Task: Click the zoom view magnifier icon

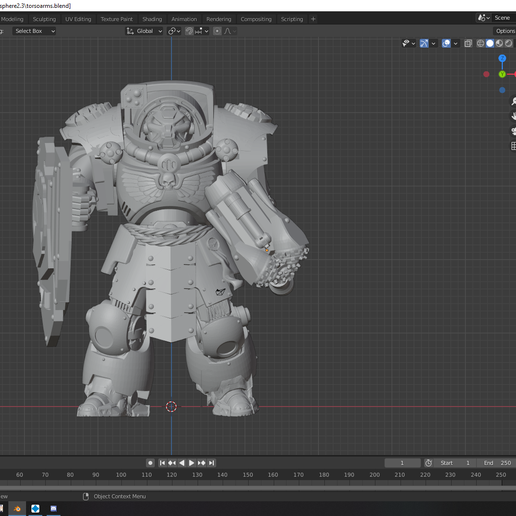Action: click(x=513, y=101)
